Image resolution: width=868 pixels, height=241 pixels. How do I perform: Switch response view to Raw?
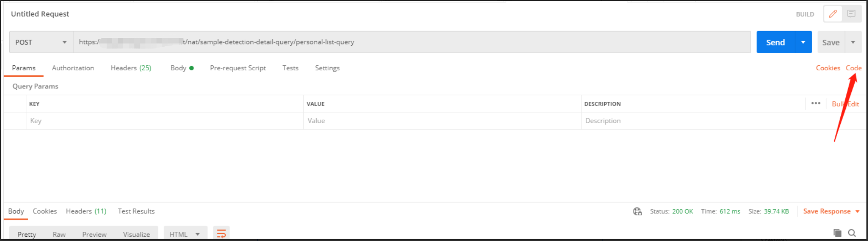click(x=59, y=234)
